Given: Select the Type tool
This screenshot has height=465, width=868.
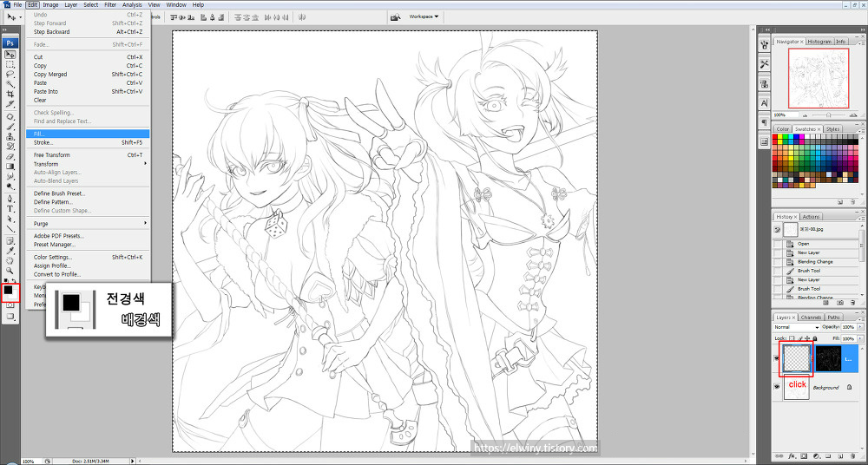Looking at the screenshot, I should click(x=10, y=209).
